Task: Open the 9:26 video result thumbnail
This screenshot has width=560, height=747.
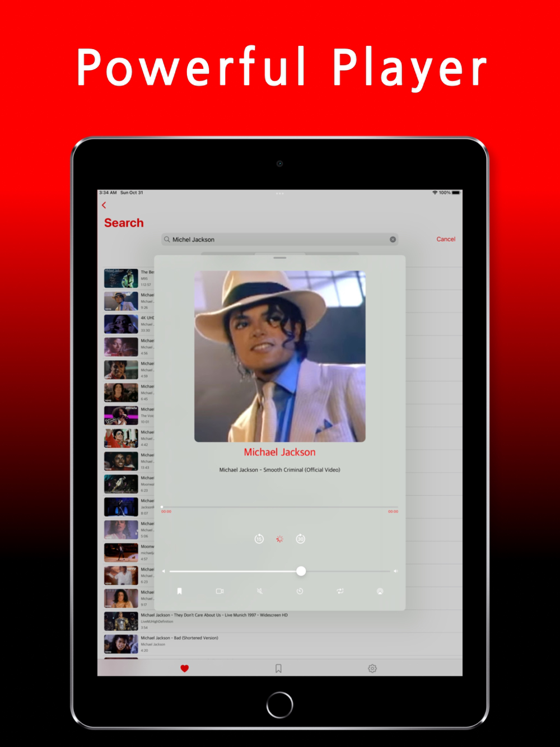Action: [121, 301]
